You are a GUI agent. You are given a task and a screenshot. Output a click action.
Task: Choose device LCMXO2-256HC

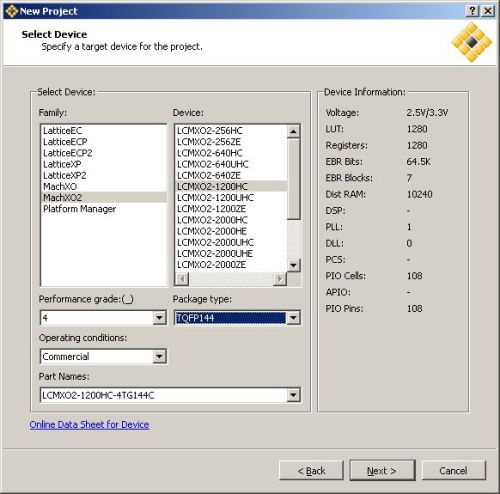pyautogui.click(x=231, y=131)
